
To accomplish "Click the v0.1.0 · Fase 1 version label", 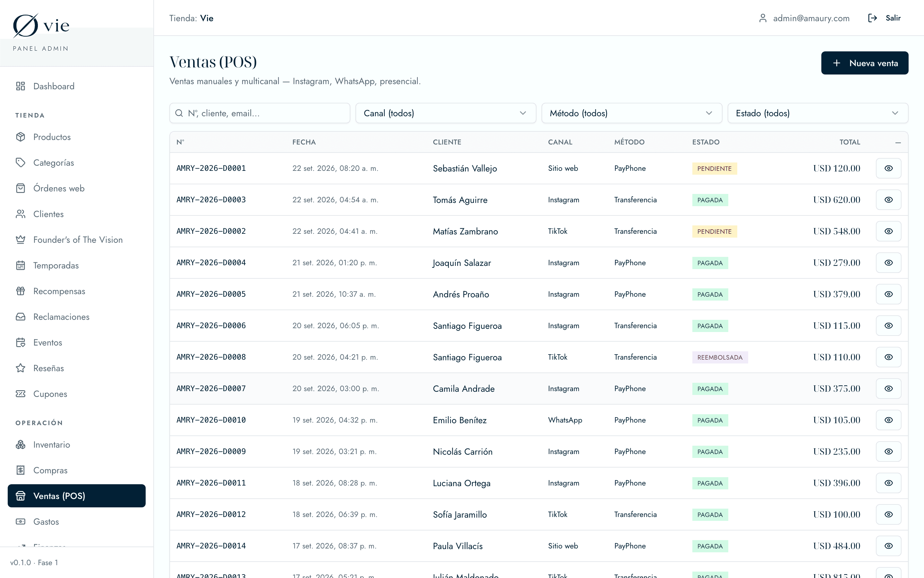I will (x=34, y=563).
